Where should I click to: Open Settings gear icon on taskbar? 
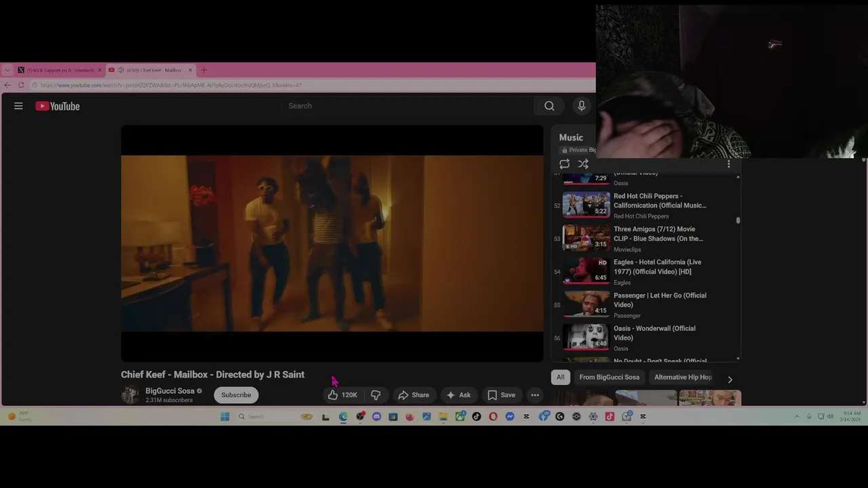point(593,417)
